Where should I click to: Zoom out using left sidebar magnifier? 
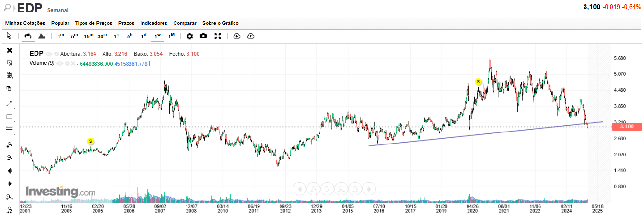[10, 157]
